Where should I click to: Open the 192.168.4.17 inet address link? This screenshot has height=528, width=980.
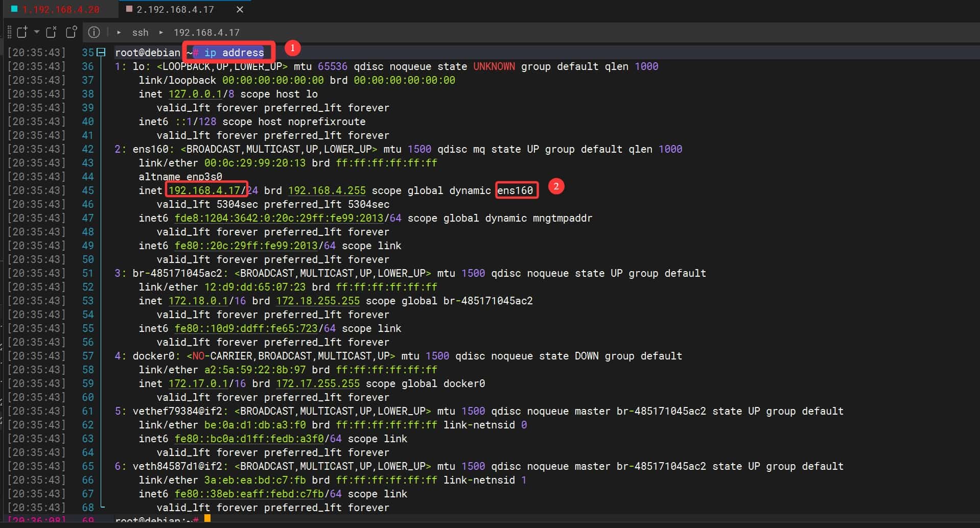tap(204, 190)
